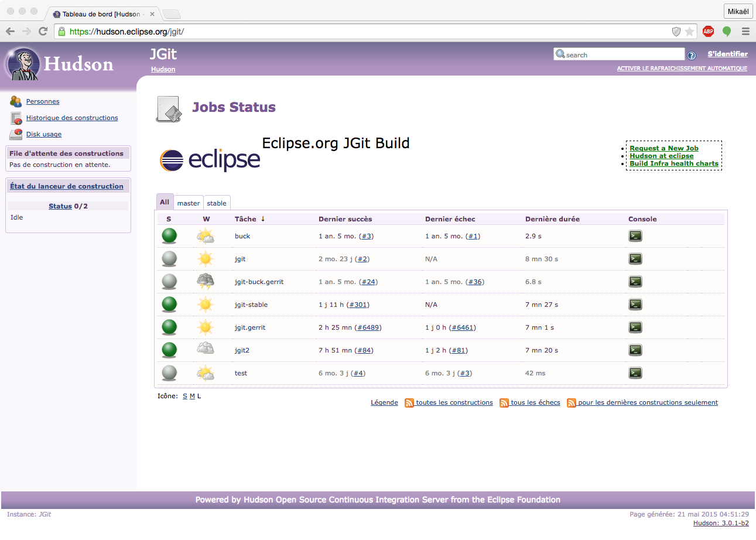756x540 pixels.
Task: Click the Hudson breadcrumb link
Action: (x=163, y=69)
